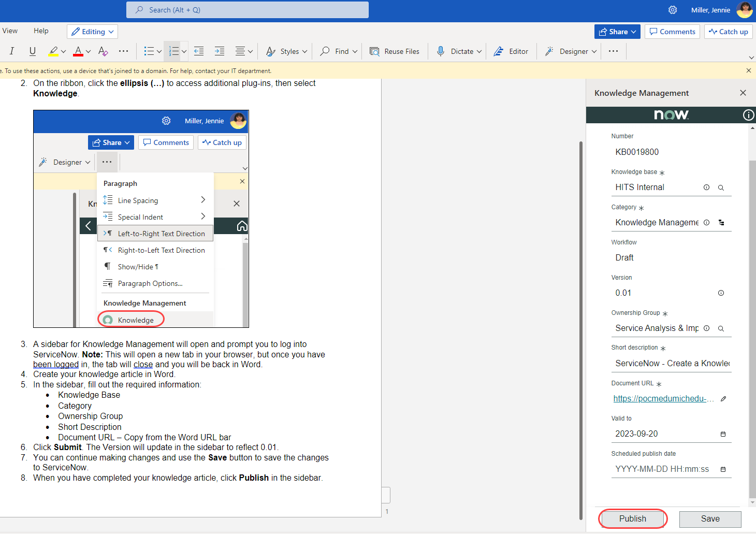Save changes to ServiceNow
This screenshot has height=534, width=756.
pyautogui.click(x=710, y=519)
